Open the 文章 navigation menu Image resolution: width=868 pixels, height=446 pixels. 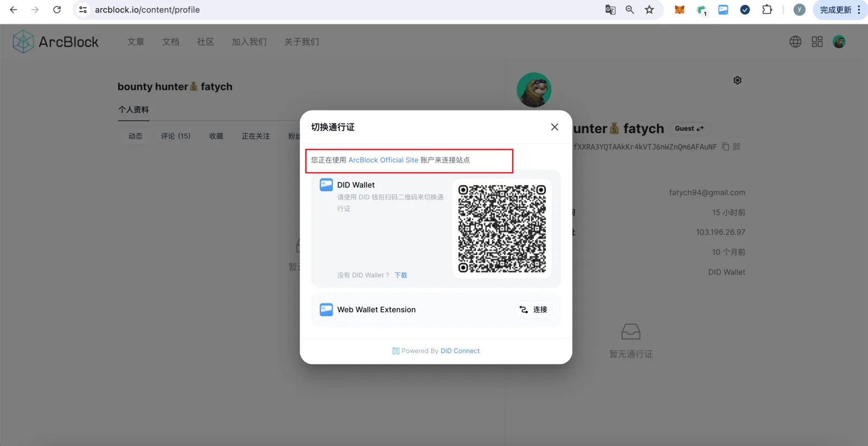click(x=136, y=42)
